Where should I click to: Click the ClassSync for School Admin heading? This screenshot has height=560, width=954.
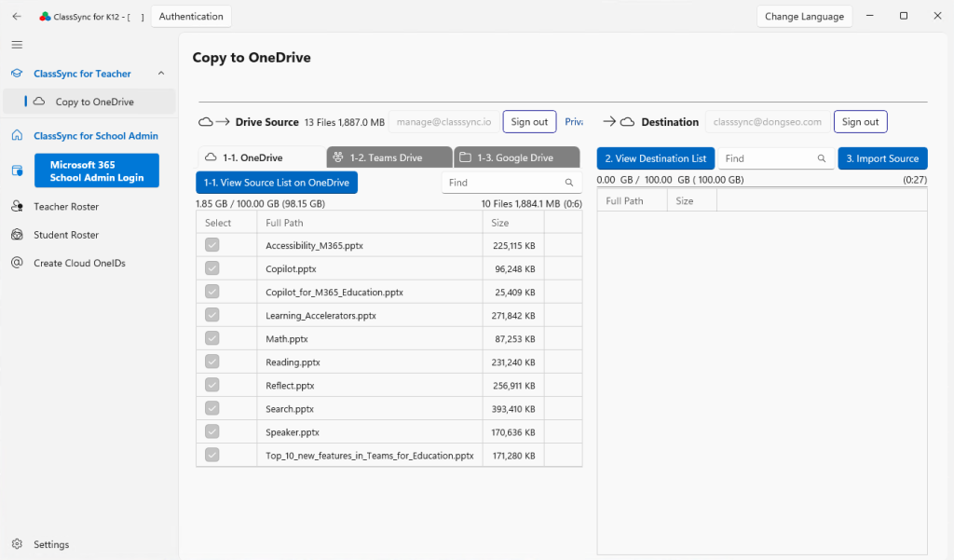[96, 135]
